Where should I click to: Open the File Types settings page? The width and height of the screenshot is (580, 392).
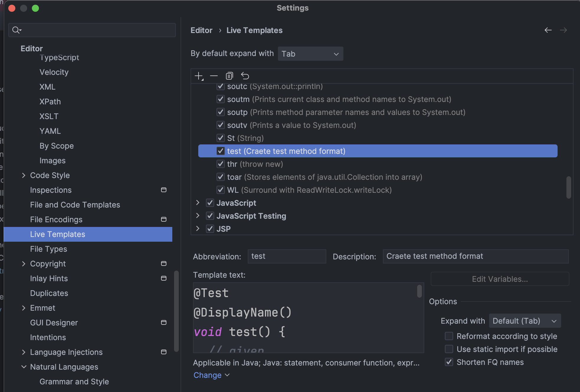(x=49, y=249)
